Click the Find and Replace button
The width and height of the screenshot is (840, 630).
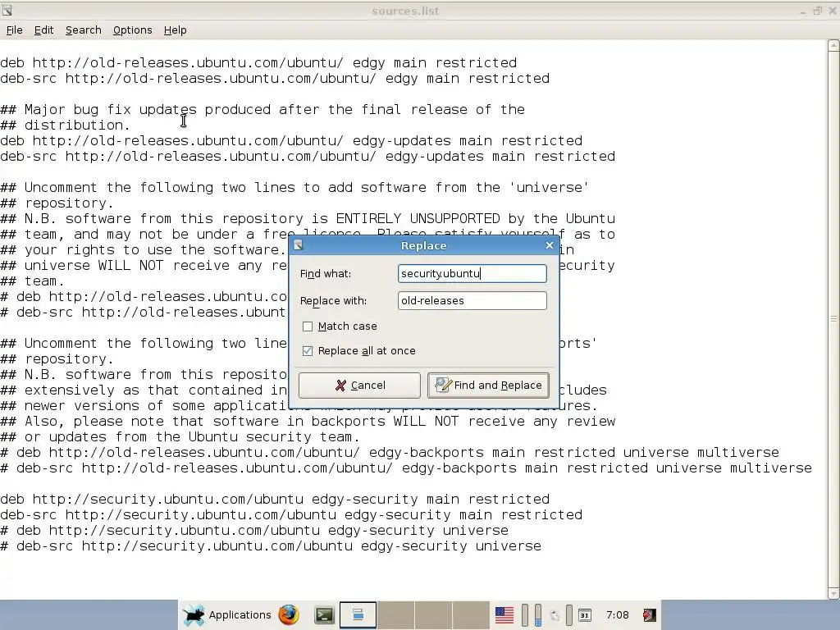click(488, 386)
